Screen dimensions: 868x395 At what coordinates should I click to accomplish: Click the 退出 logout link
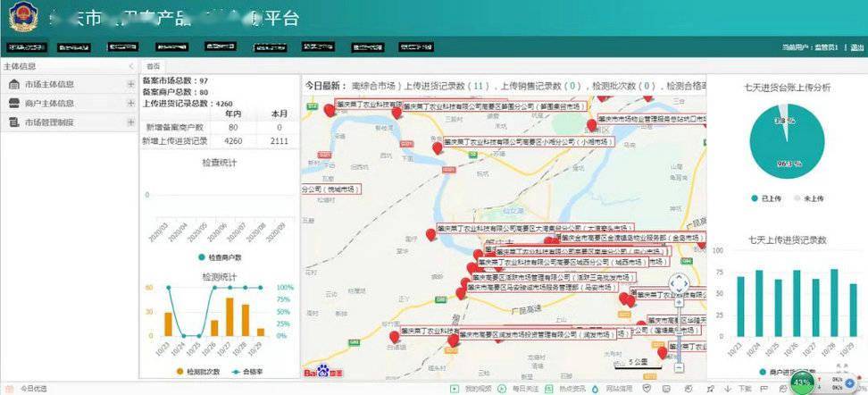pyautogui.click(x=856, y=47)
